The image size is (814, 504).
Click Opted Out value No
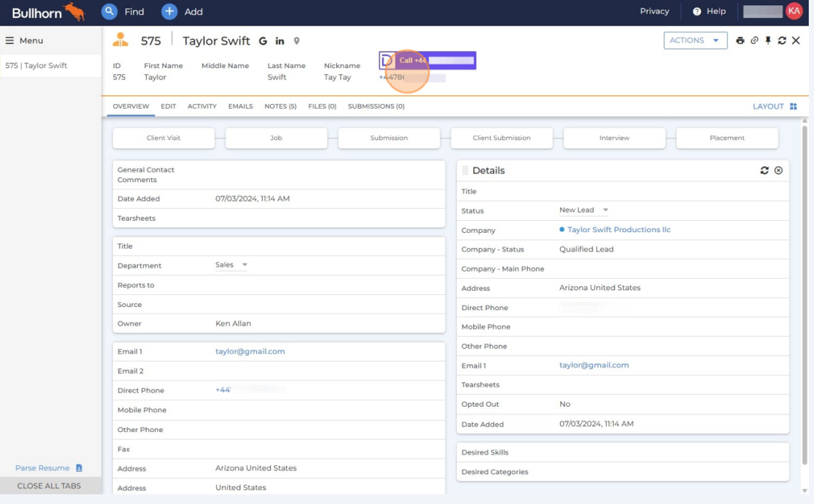point(565,404)
